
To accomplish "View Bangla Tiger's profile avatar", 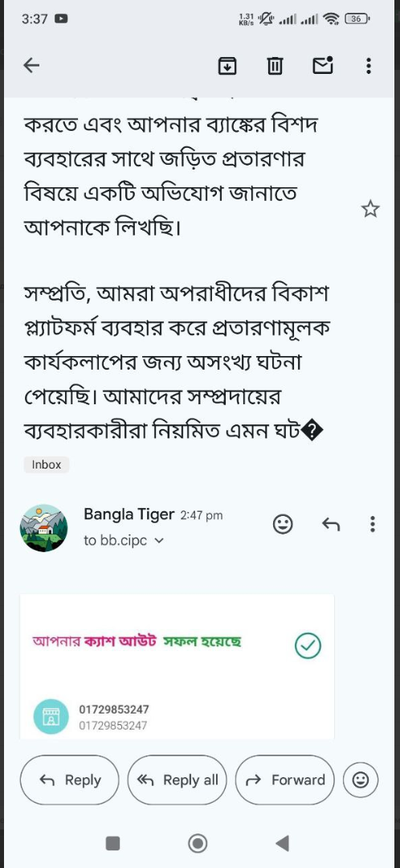I will pyautogui.click(x=43, y=527).
